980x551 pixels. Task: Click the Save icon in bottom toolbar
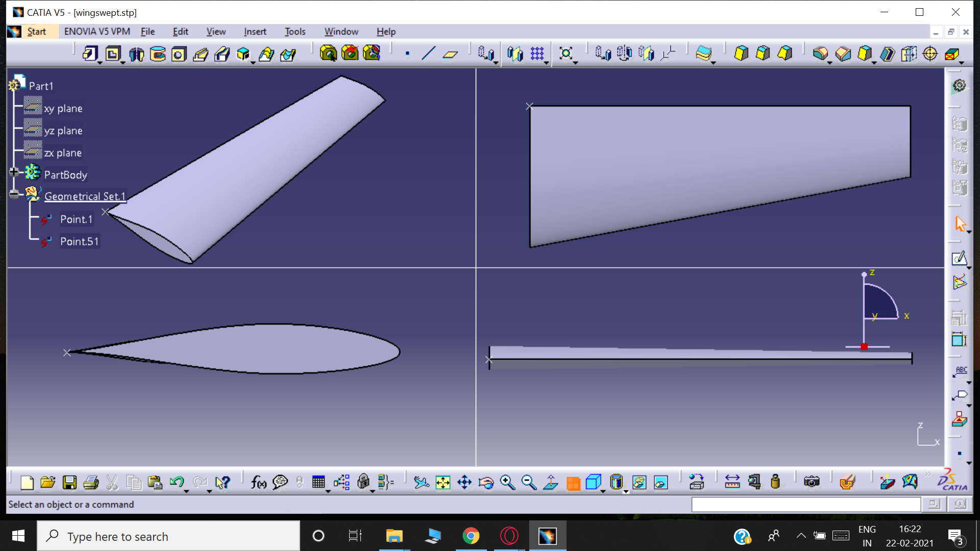(x=69, y=482)
